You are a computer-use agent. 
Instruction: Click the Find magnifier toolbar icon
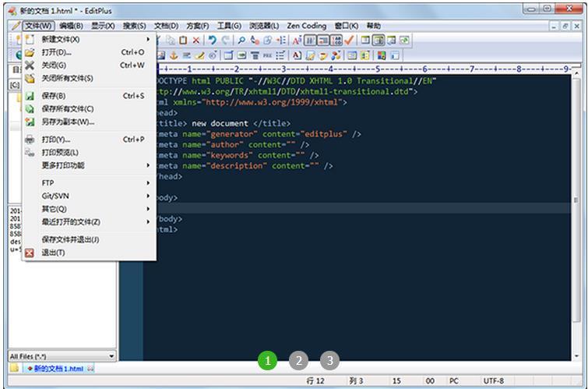point(241,40)
